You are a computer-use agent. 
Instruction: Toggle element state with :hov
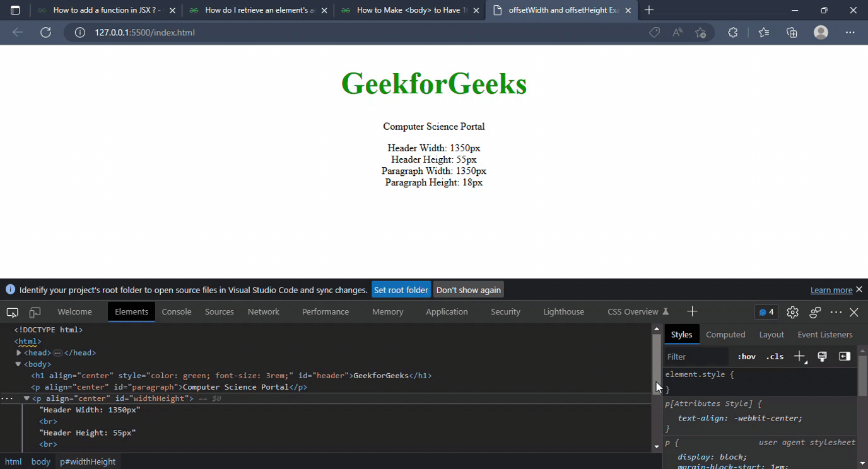746,356
